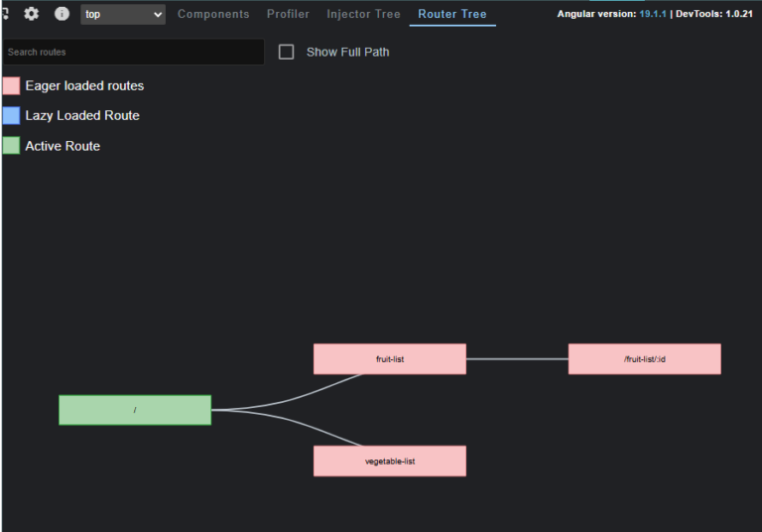The image size is (762, 532).
Task: Open the Profiler tab
Action: (288, 14)
